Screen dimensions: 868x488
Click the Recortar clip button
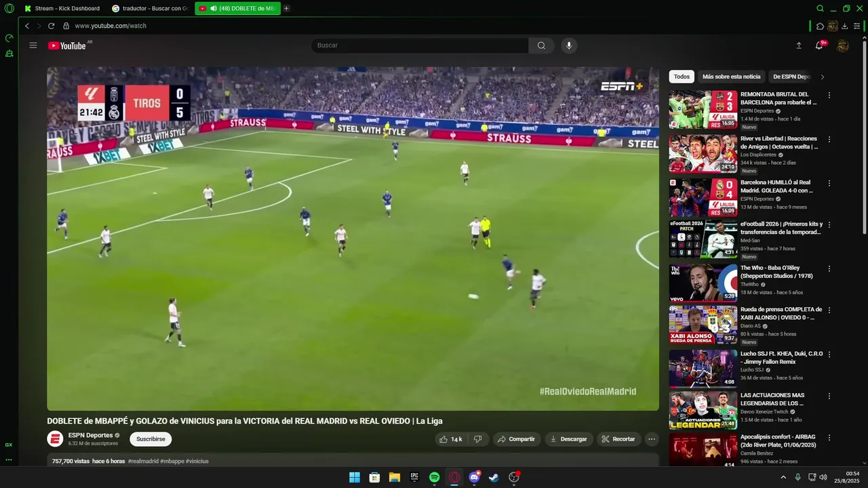(x=619, y=439)
